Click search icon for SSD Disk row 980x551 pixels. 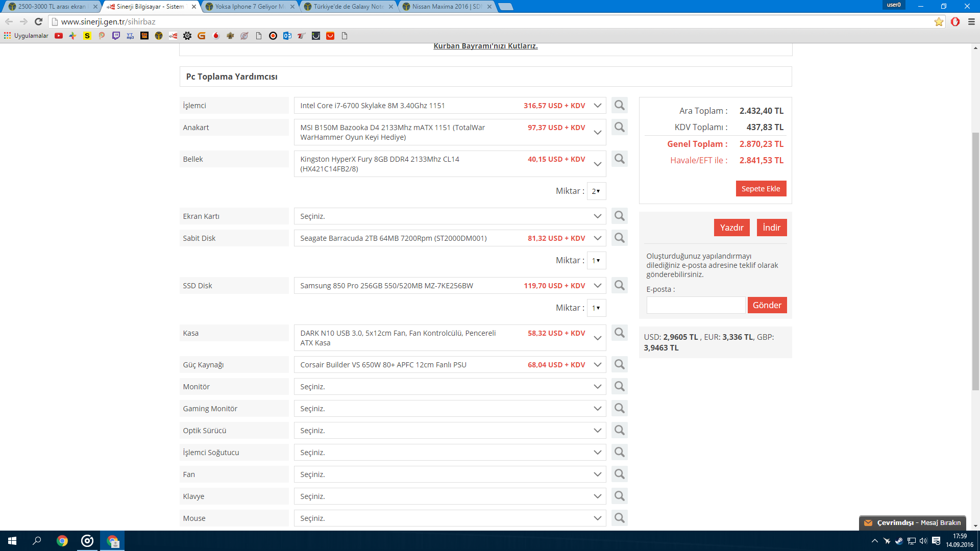(619, 285)
